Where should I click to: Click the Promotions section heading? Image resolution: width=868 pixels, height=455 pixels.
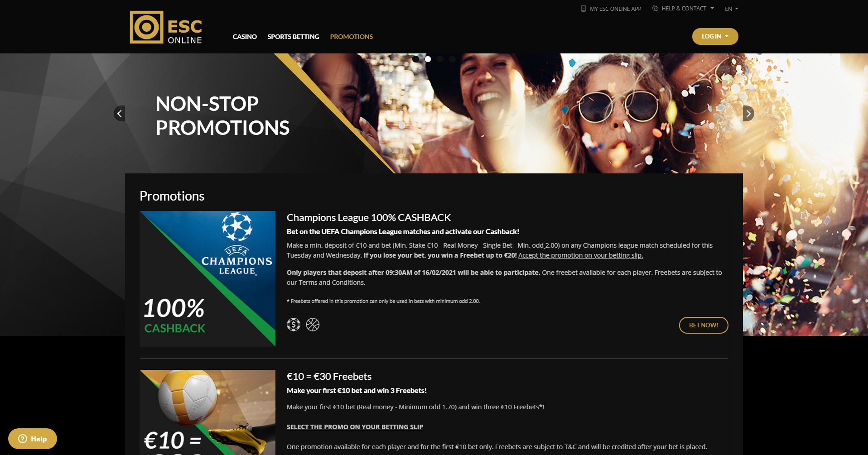(x=172, y=196)
